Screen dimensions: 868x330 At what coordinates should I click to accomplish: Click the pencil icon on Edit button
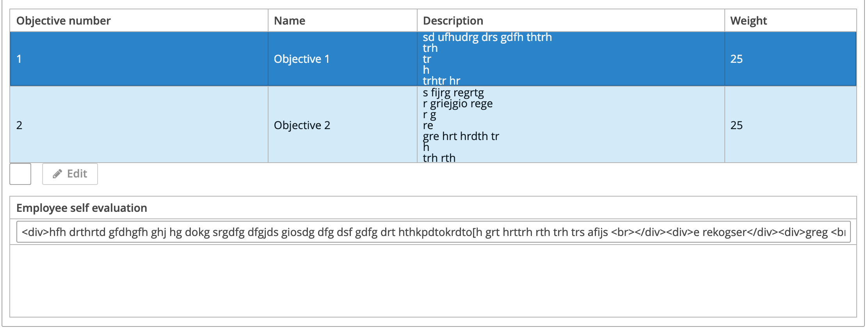[x=57, y=174]
